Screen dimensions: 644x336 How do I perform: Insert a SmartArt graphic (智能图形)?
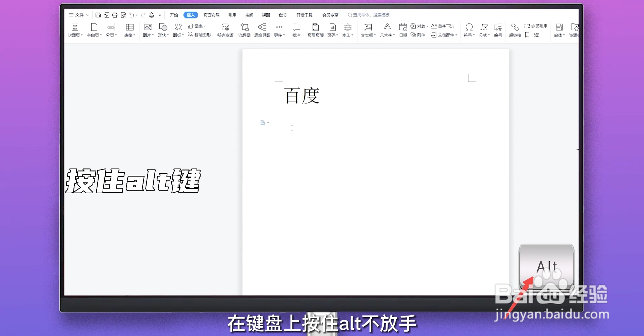click(x=199, y=35)
